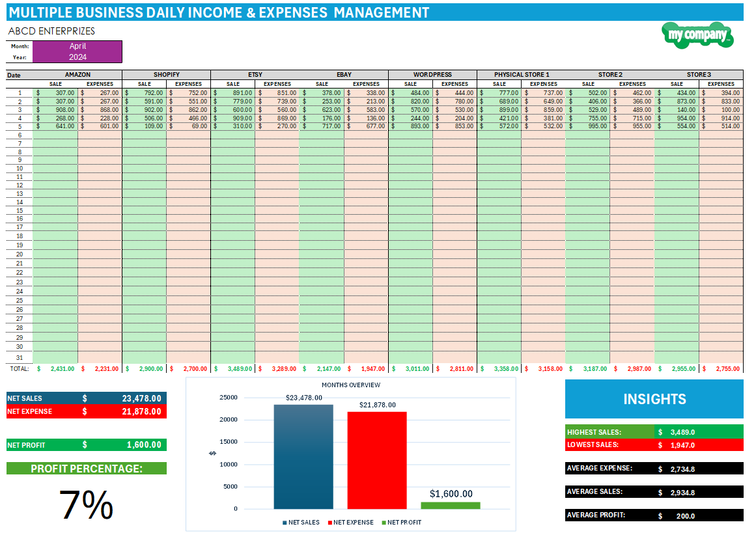Click the HIGHEST SALES value 3,489.0
The width and height of the screenshot is (756, 533).
coord(682,432)
